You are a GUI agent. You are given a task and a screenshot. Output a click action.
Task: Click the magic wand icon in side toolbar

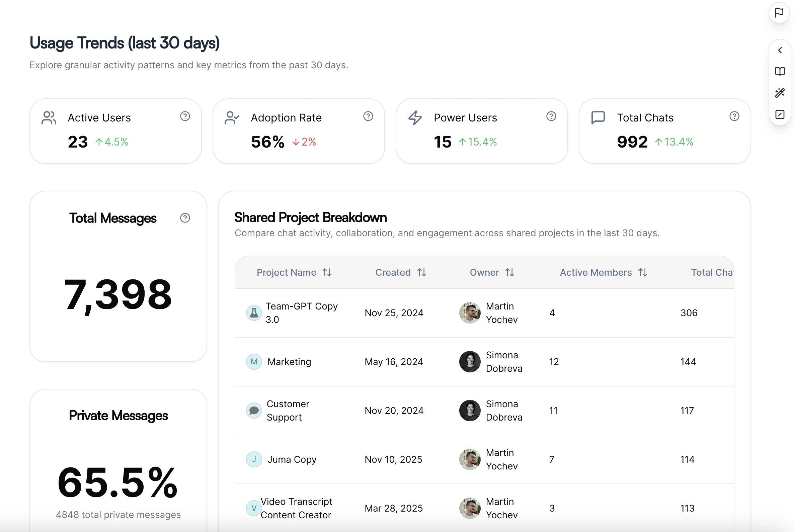[780, 93]
